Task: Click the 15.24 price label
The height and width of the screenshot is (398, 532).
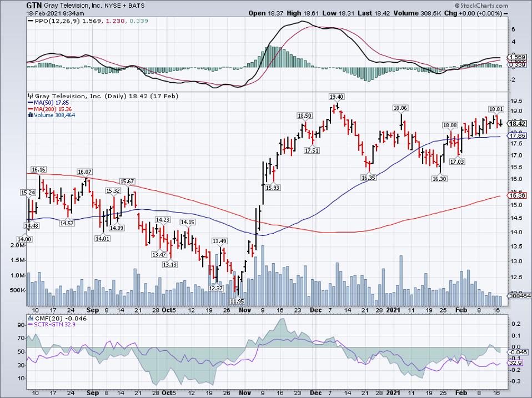Action: (x=28, y=193)
